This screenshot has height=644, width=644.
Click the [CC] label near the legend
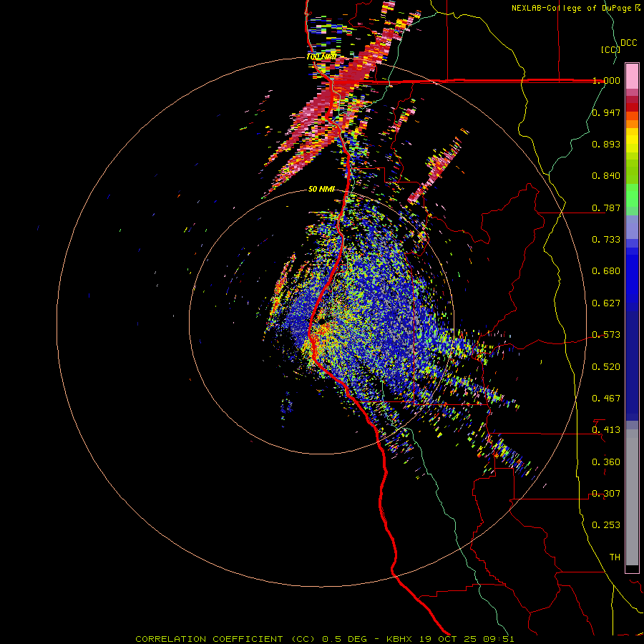[x=611, y=49]
